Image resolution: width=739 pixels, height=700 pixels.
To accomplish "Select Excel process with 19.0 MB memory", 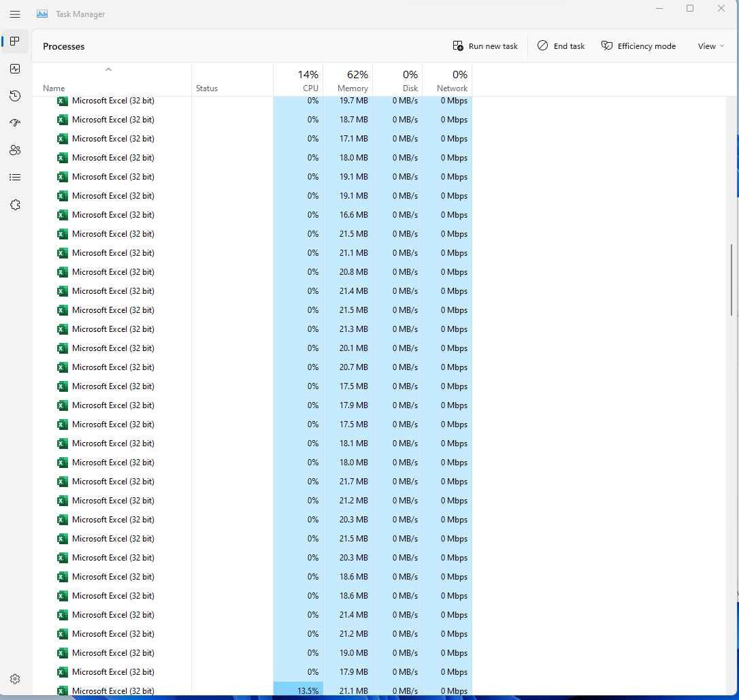I will coord(252,653).
